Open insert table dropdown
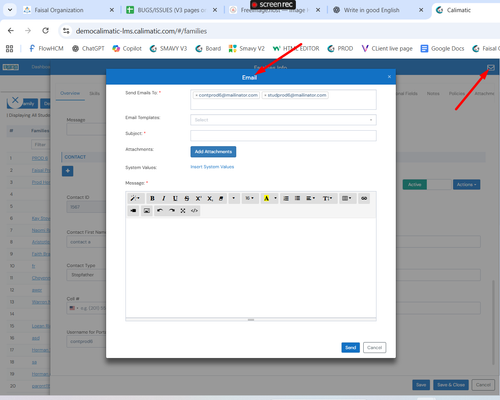Image resolution: width=500 pixels, height=400 pixels. pyautogui.click(x=347, y=198)
